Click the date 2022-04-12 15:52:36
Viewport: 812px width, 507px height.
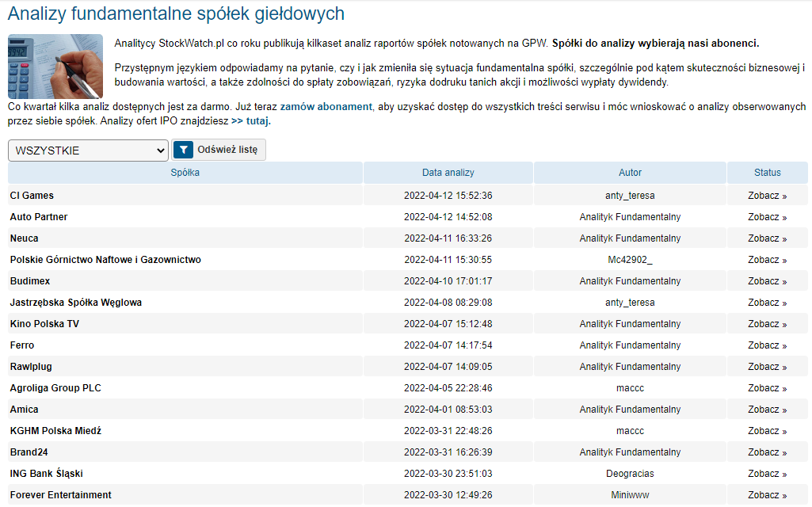coord(448,196)
